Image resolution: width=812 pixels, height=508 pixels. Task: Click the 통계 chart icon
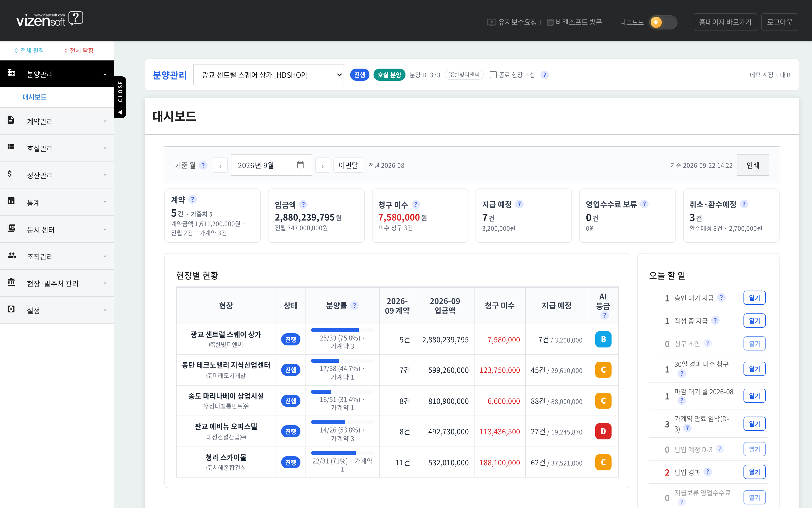coord(11,201)
